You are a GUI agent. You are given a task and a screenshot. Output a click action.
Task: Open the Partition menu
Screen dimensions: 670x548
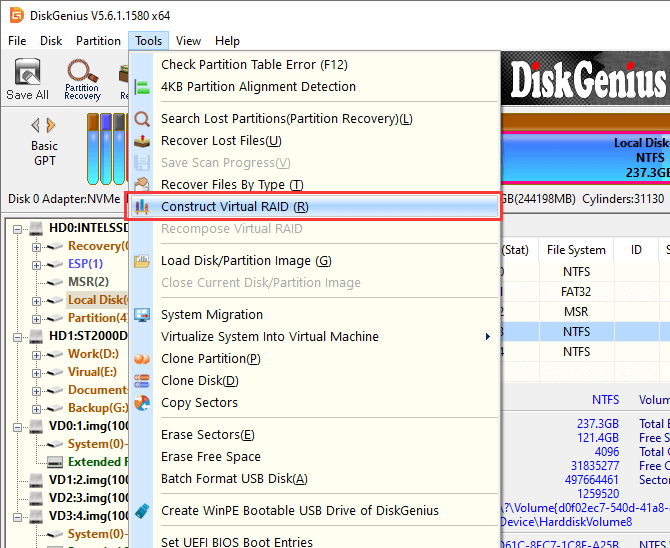point(98,41)
